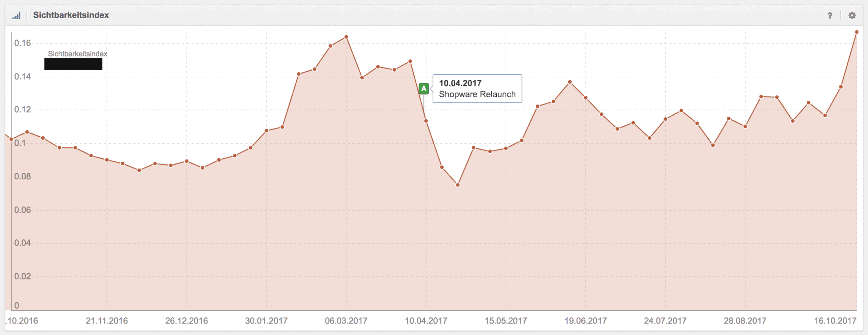Click the x-axis label 24.07.2017

point(665,321)
